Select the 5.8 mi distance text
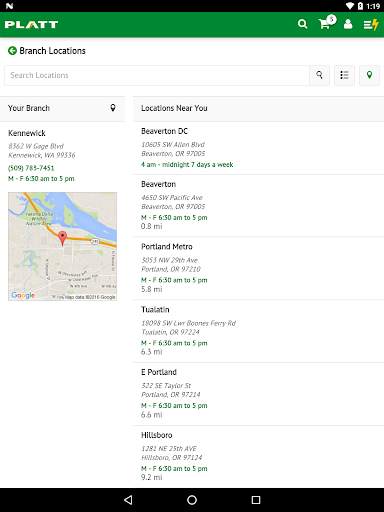Viewport: 384px width, 512px height. (152, 289)
